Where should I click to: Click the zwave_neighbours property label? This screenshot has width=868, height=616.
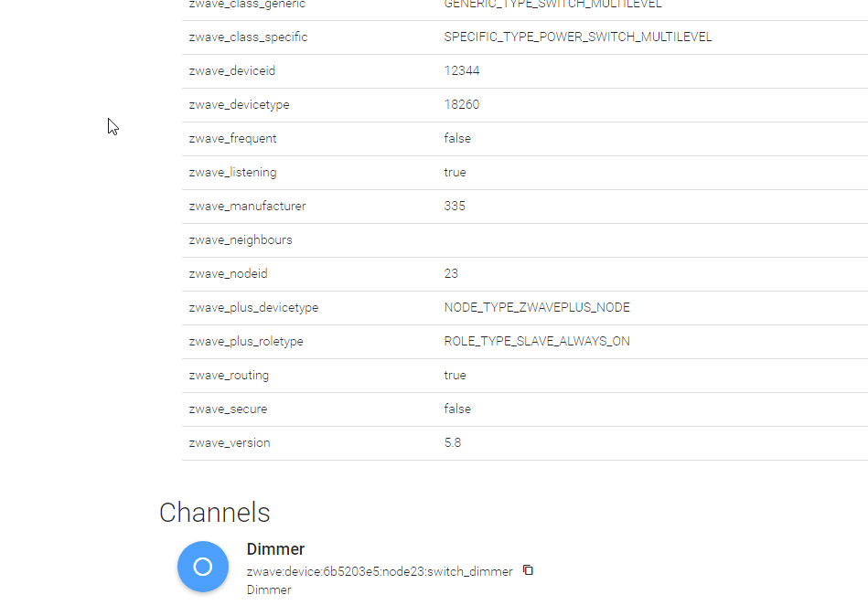241,240
